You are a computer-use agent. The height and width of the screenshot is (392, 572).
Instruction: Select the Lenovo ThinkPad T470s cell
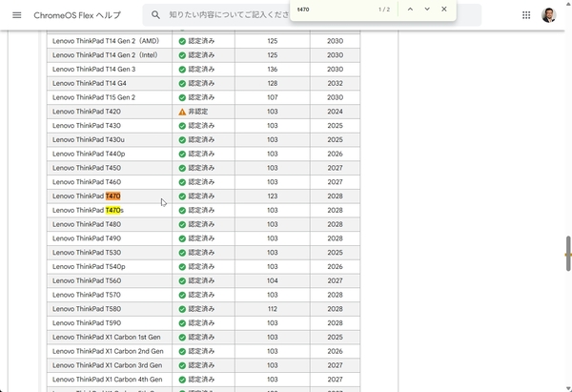(x=110, y=210)
